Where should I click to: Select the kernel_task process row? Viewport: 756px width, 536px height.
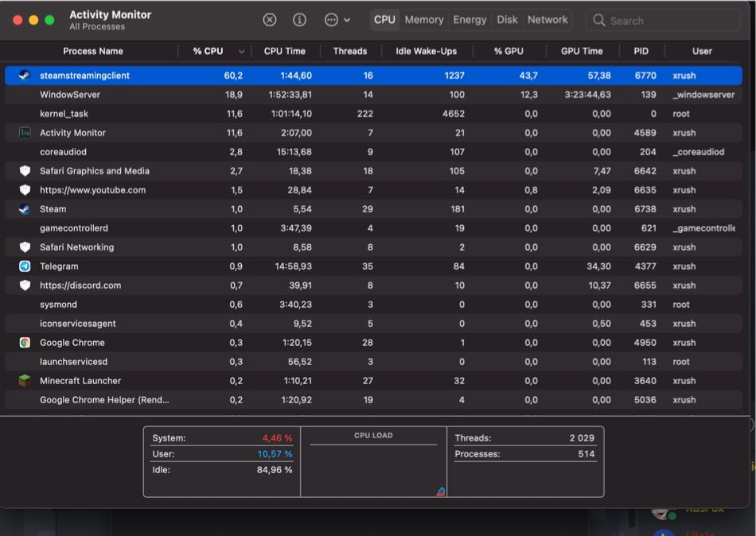(373, 114)
